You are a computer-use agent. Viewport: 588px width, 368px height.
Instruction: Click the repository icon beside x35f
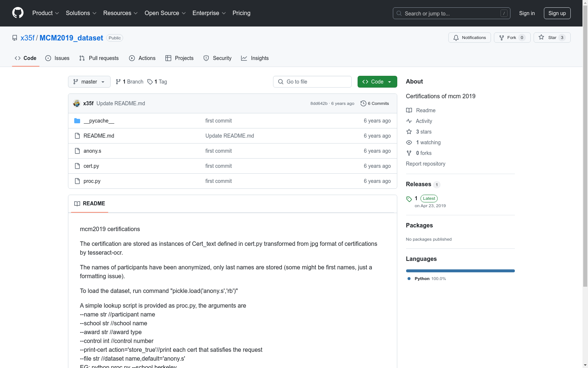tap(15, 38)
